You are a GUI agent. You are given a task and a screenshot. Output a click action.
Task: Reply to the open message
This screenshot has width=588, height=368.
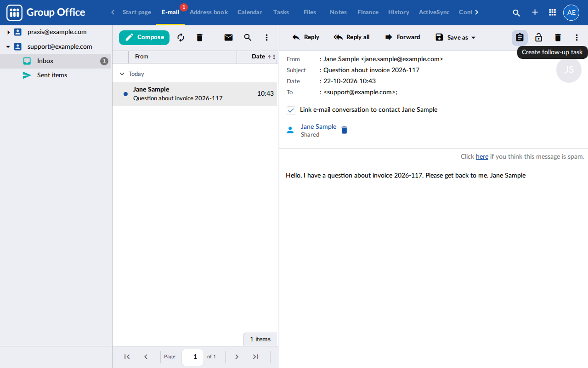[x=305, y=37]
